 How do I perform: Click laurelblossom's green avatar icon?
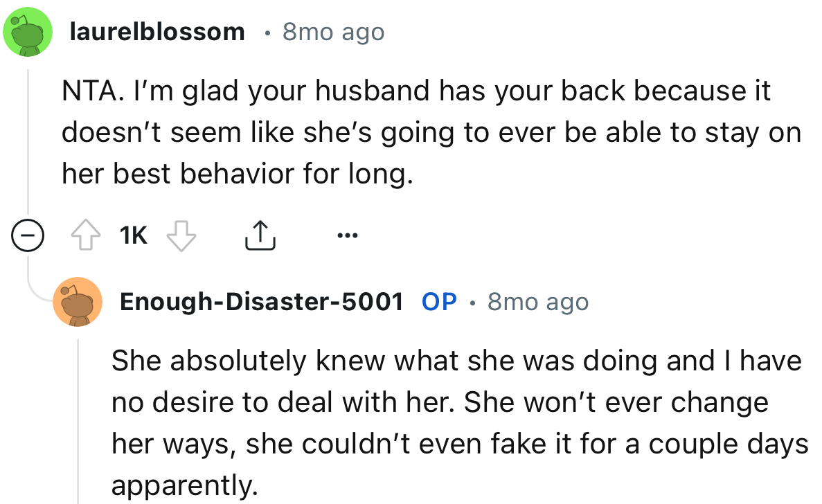point(28,30)
